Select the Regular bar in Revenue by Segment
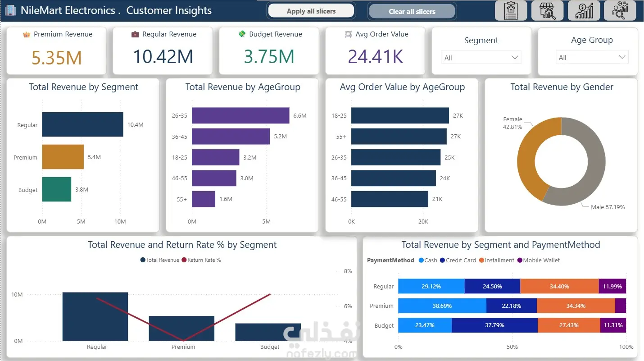Screen dimensions: 644x361 (x=82, y=124)
